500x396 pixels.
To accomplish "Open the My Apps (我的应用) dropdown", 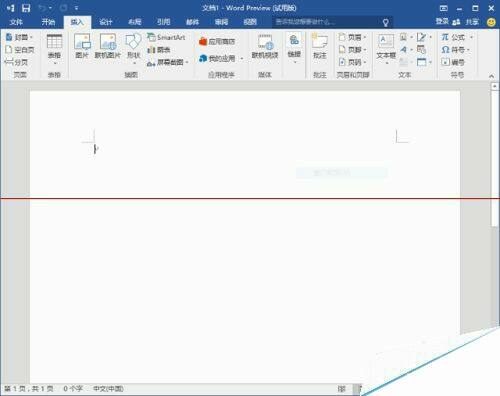I will [221, 58].
